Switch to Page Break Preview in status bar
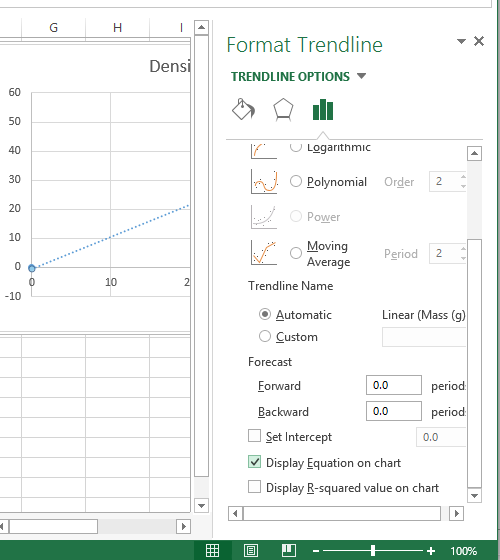The height and width of the screenshot is (560, 500). pos(289,550)
